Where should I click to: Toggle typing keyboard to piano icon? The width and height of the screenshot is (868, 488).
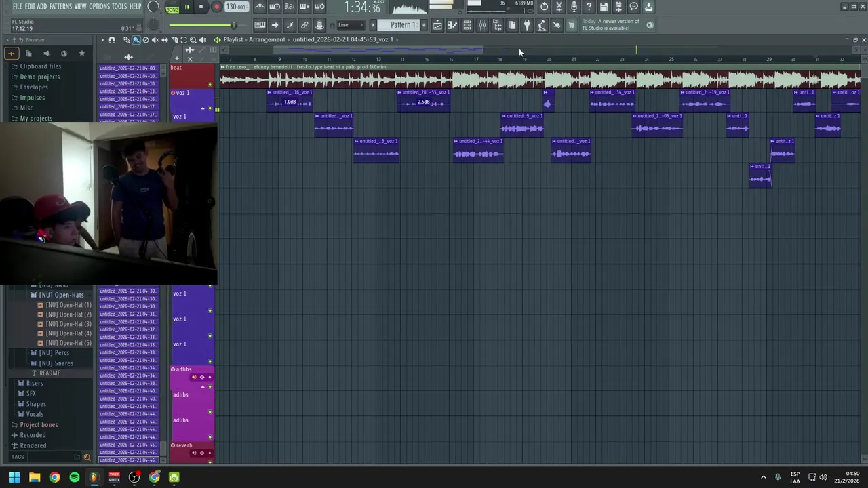pos(260,25)
